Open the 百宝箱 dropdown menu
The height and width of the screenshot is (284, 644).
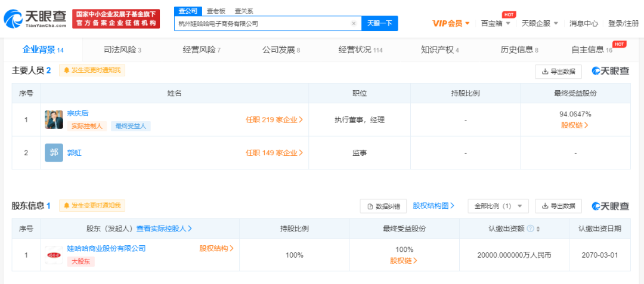point(496,23)
